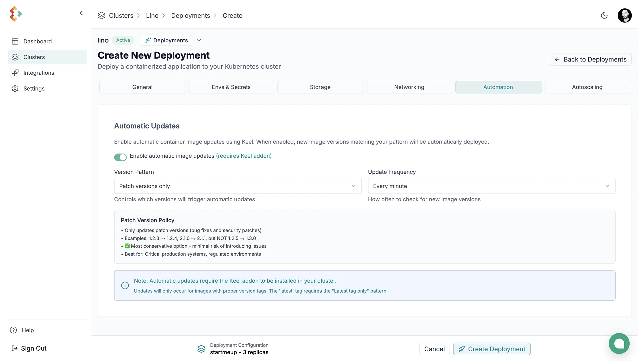
Task: Open the Update Frequency dropdown
Action: point(491,186)
